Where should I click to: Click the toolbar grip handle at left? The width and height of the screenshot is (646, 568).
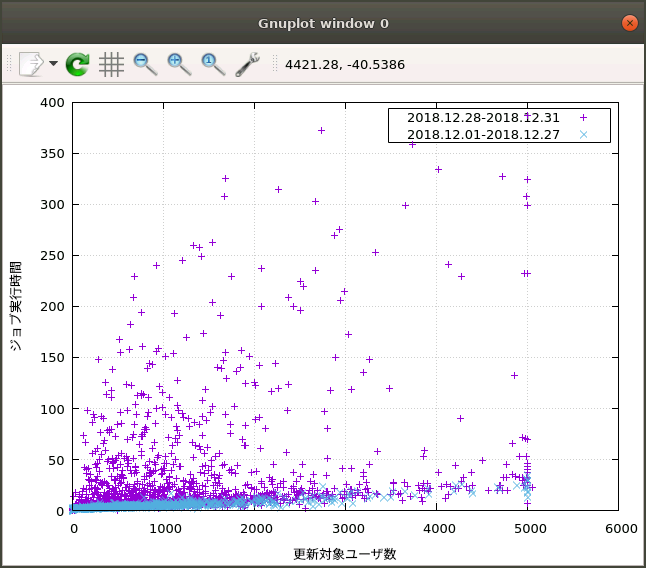click(9, 64)
